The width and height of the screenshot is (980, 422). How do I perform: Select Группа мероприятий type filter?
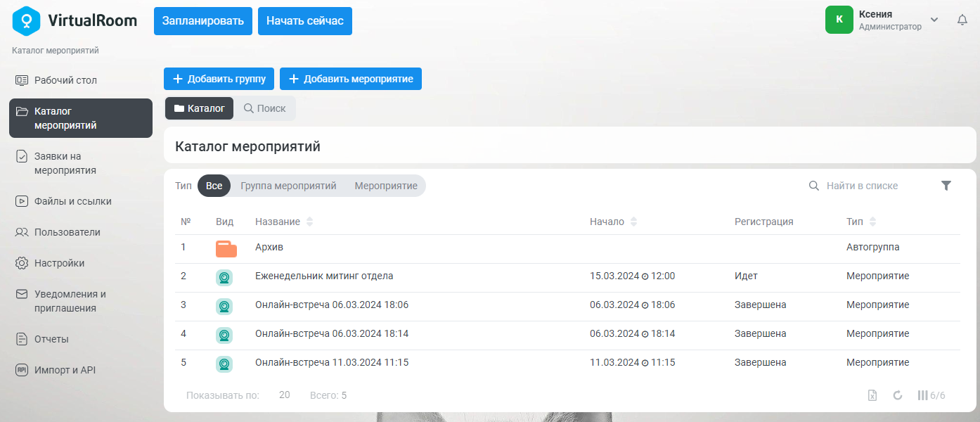pos(288,186)
